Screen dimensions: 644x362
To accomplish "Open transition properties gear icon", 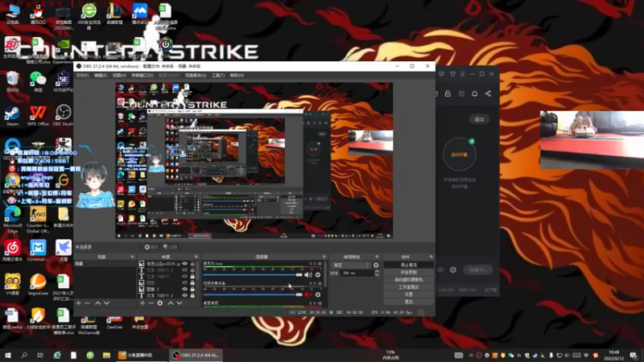I will [x=376, y=265].
